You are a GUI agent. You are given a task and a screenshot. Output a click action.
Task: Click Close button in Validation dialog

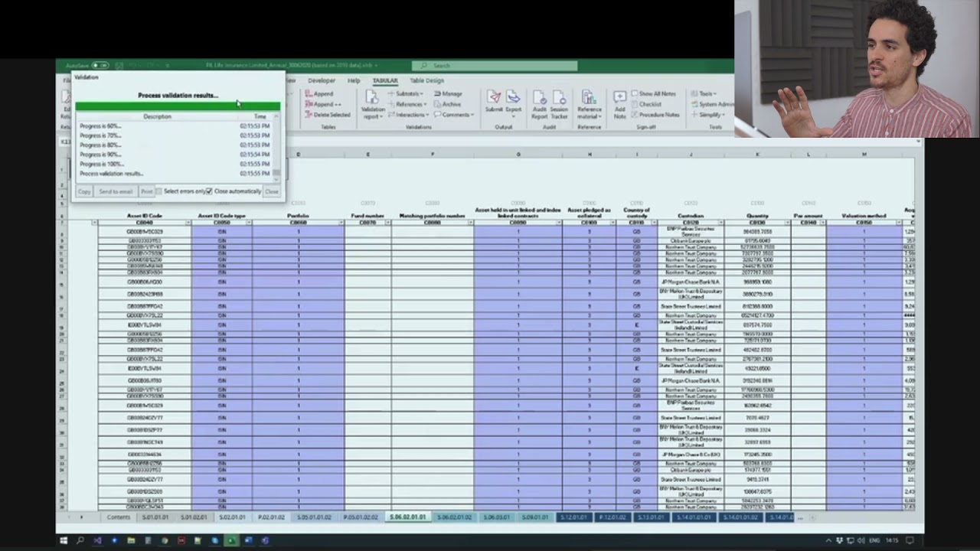tap(272, 191)
